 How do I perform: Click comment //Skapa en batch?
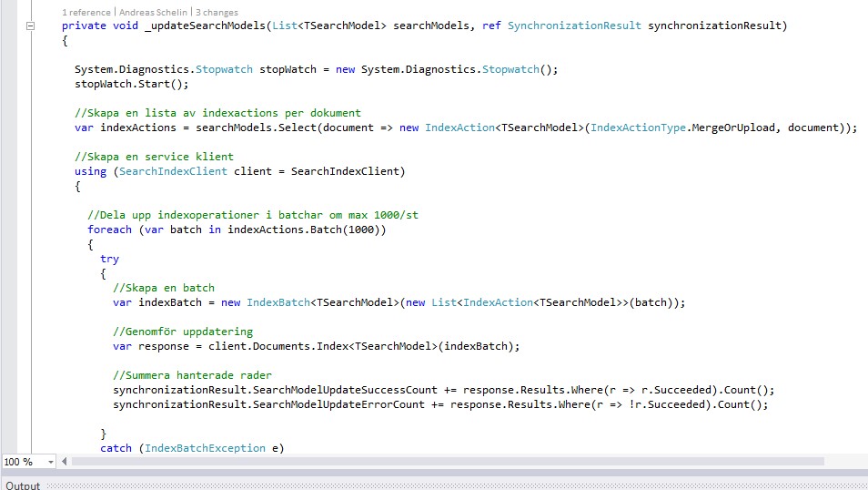coord(163,288)
